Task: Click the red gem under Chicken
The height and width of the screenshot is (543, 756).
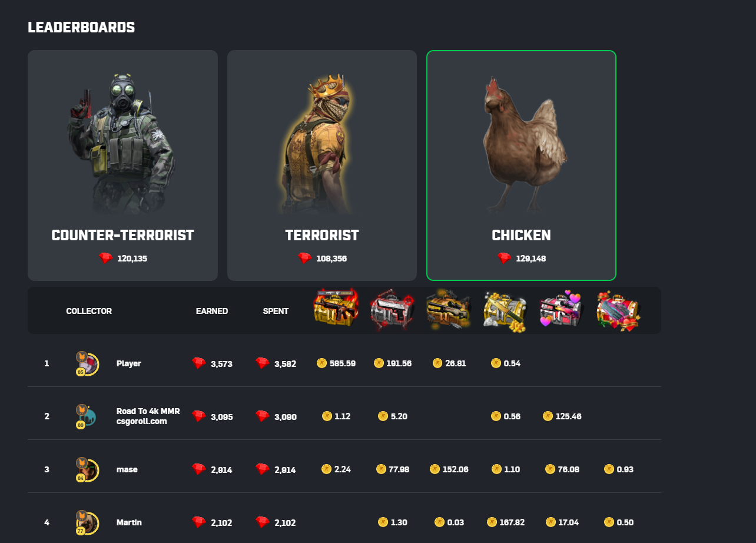Action: coord(504,258)
